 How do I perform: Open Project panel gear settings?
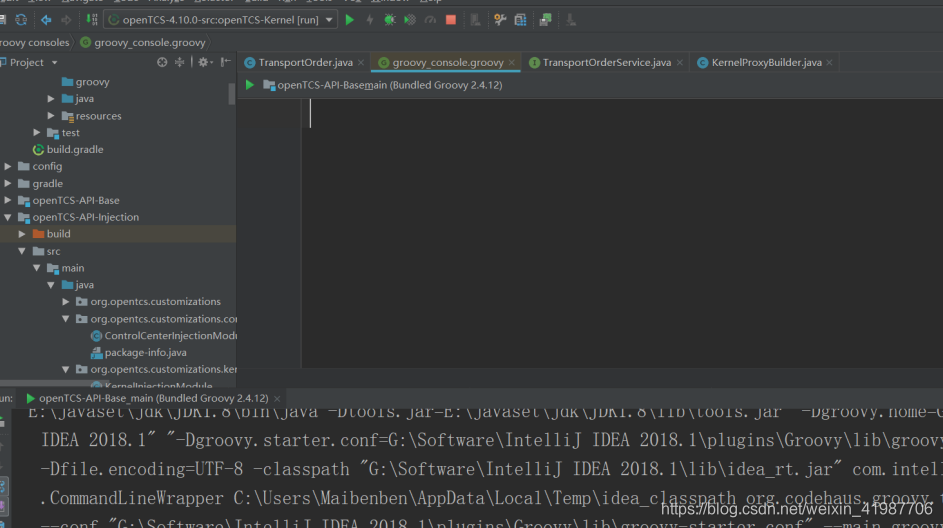(204, 62)
